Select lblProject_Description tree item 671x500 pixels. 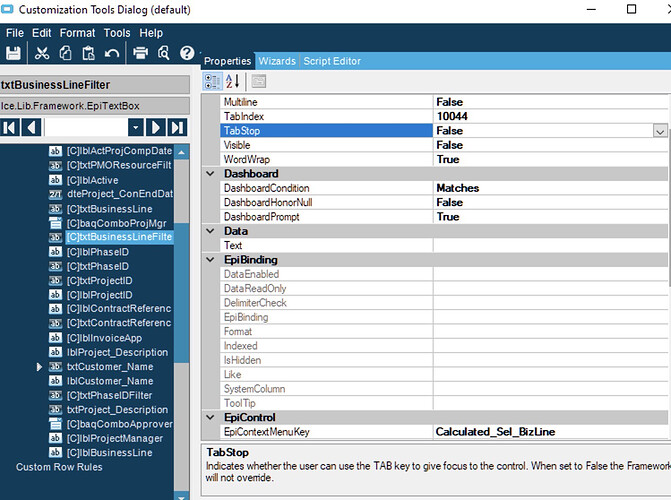point(118,352)
